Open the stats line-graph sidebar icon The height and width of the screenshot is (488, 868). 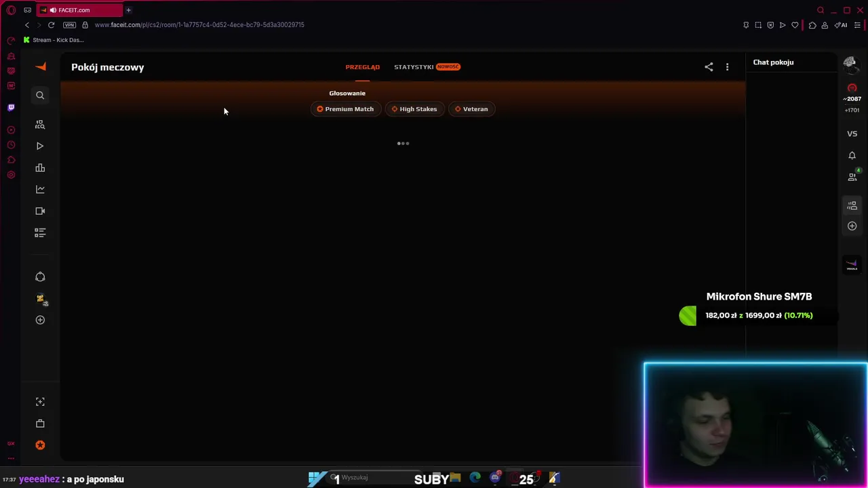40,189
